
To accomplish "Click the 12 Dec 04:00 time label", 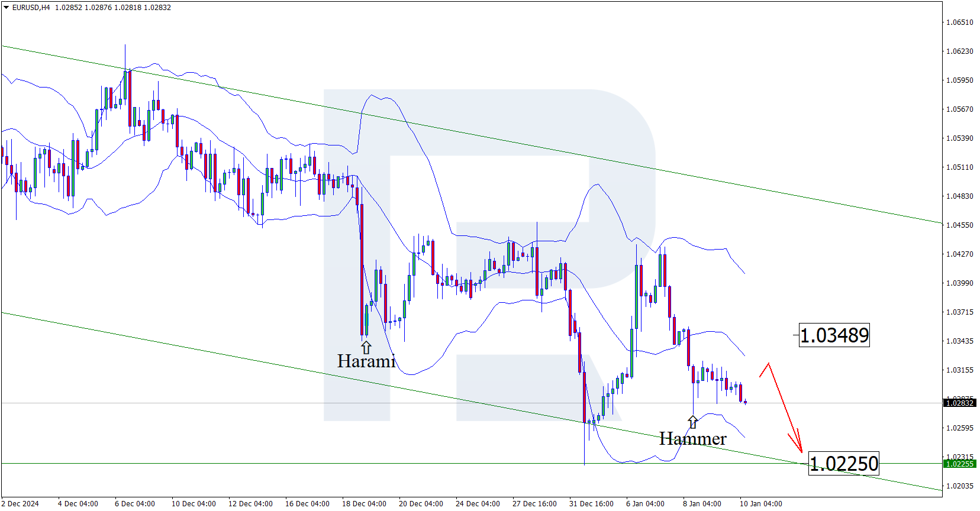I will point(250,504).
